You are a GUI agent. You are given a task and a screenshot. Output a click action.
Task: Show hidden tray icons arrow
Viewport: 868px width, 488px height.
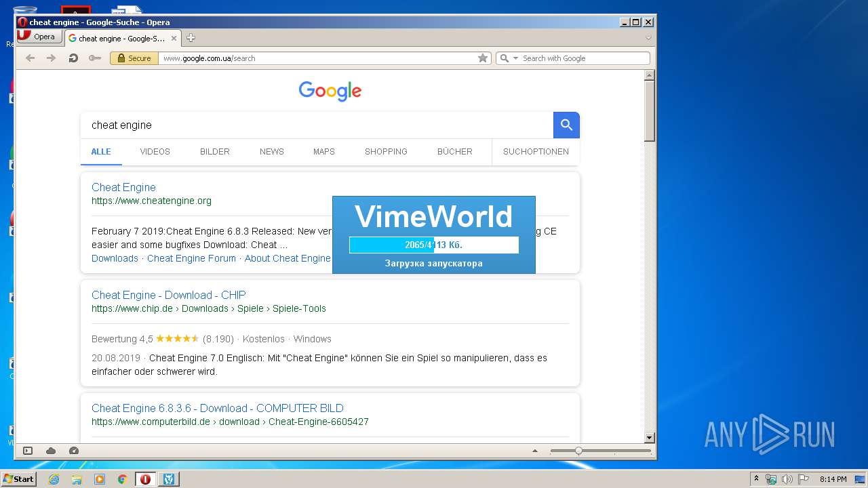click(756, 479)
